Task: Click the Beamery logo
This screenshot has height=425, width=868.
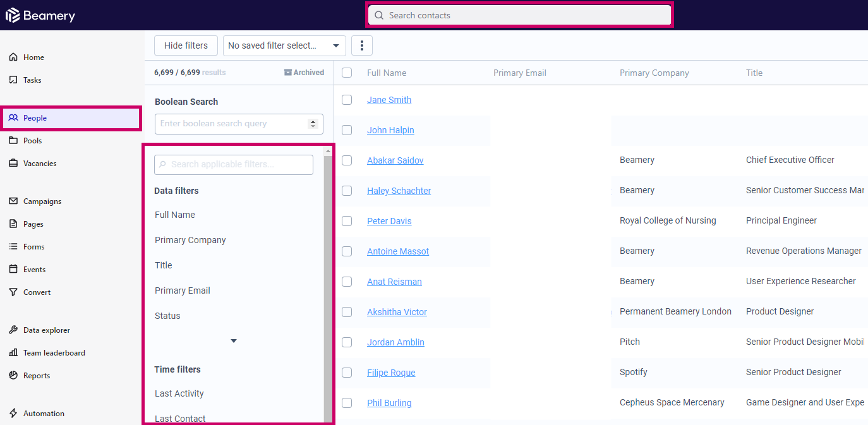Action: tap(40, 16)
